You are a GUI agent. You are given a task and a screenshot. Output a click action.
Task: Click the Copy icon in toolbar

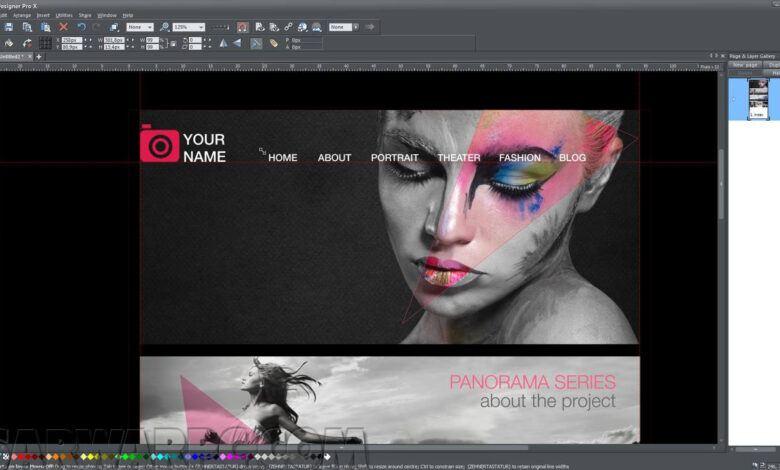27,27
